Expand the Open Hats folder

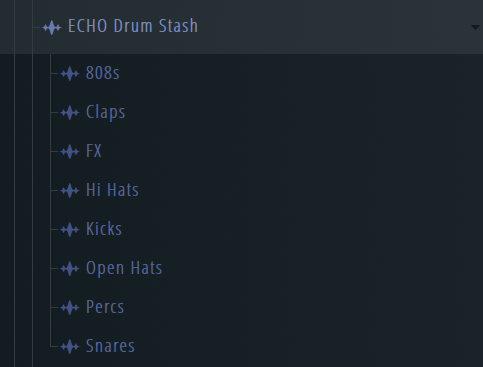click(x=124, y=269)
